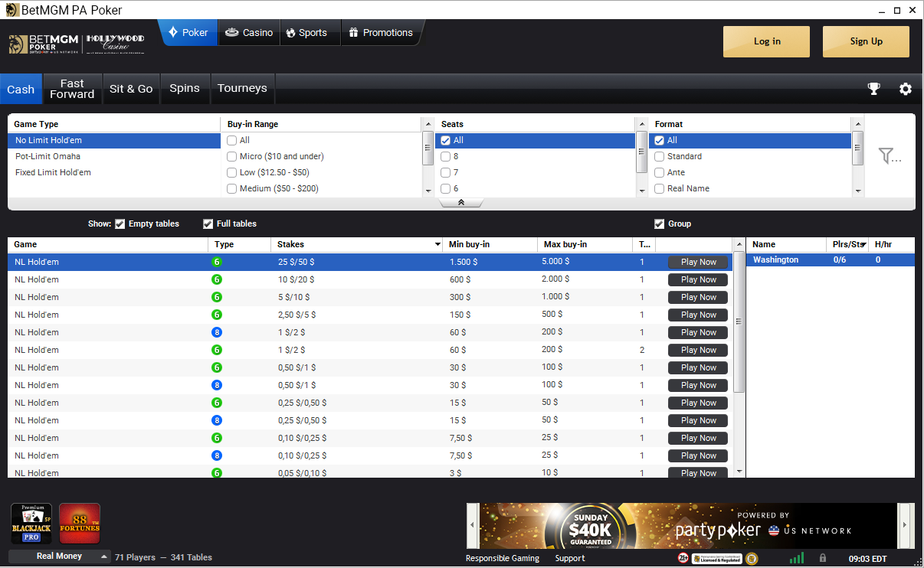
Task: Click the gold seal icon in status bar
Action: coord(752,558)
